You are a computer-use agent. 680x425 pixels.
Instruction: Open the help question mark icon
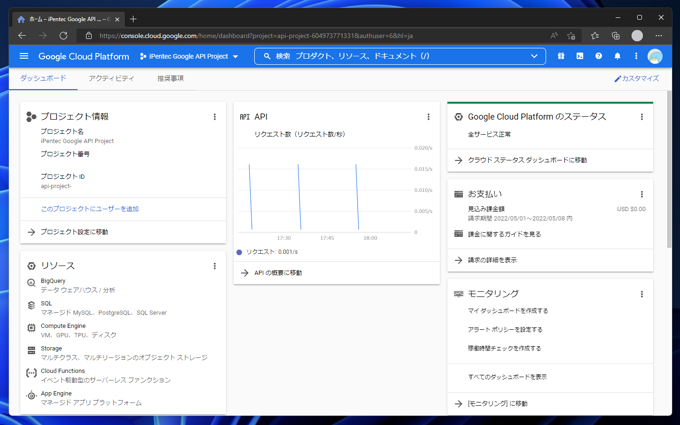click(x=598, y=56)
